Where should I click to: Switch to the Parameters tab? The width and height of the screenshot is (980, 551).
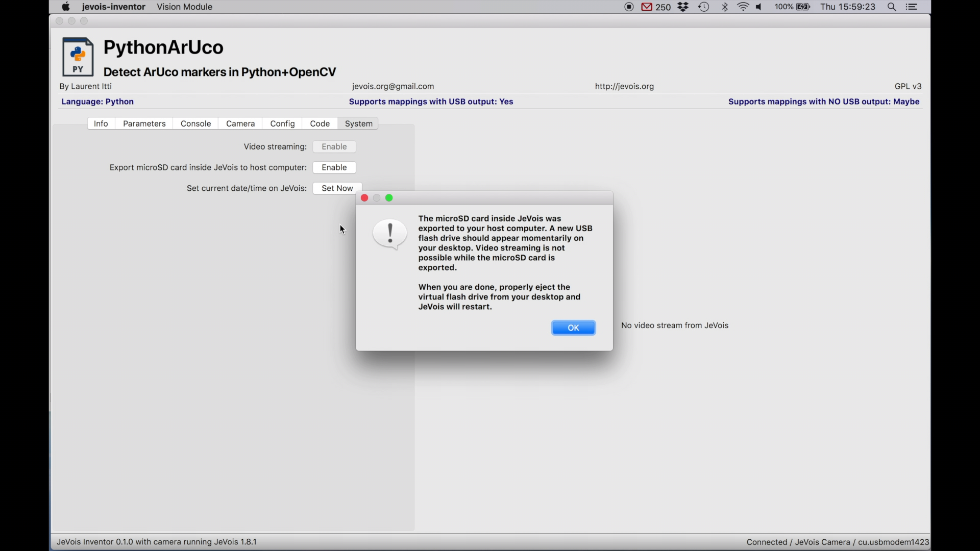click(x=144, y=124)
